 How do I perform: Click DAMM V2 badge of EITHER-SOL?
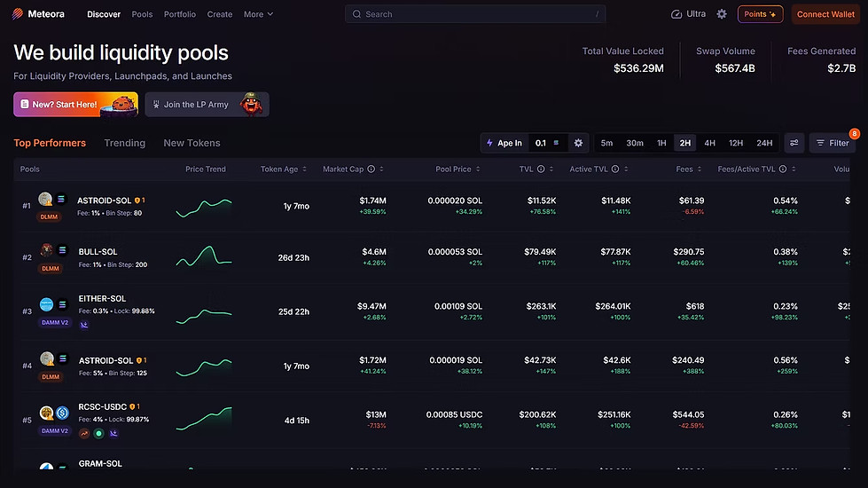coord(55,322)
